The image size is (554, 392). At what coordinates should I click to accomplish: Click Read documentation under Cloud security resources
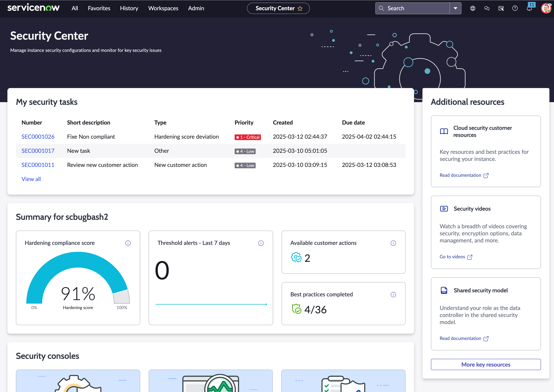(460, 175)
